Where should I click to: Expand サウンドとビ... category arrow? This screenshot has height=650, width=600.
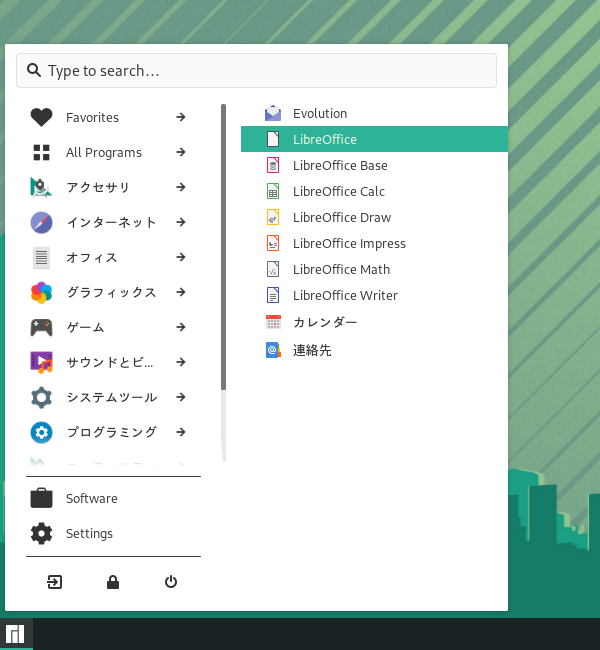click(x=180, y=363)
